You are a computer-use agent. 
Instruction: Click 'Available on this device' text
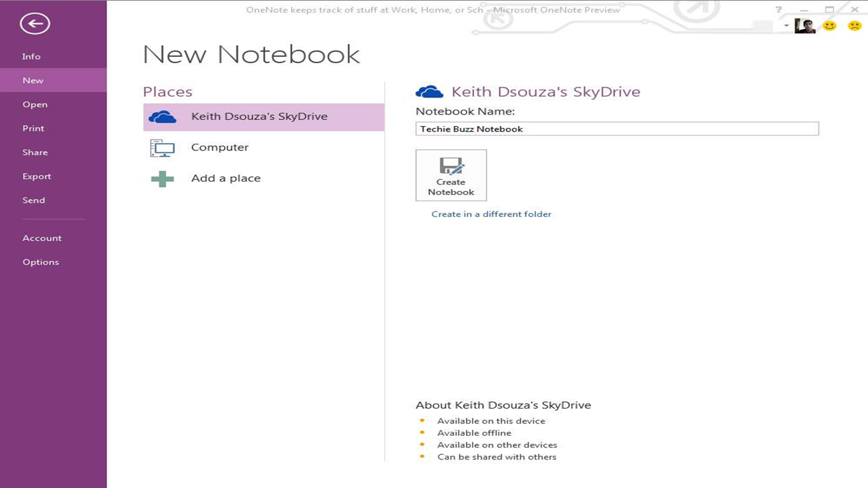(x=491, y=421)
